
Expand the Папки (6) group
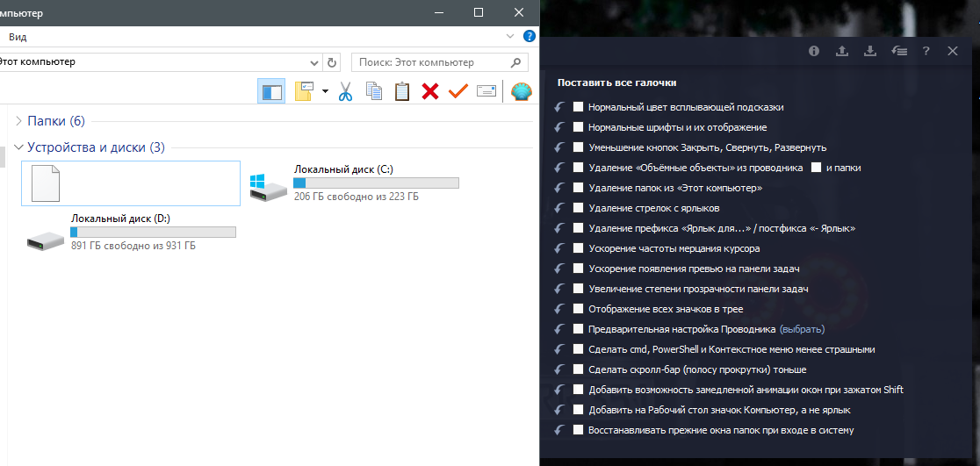click(x=18, y=120)
